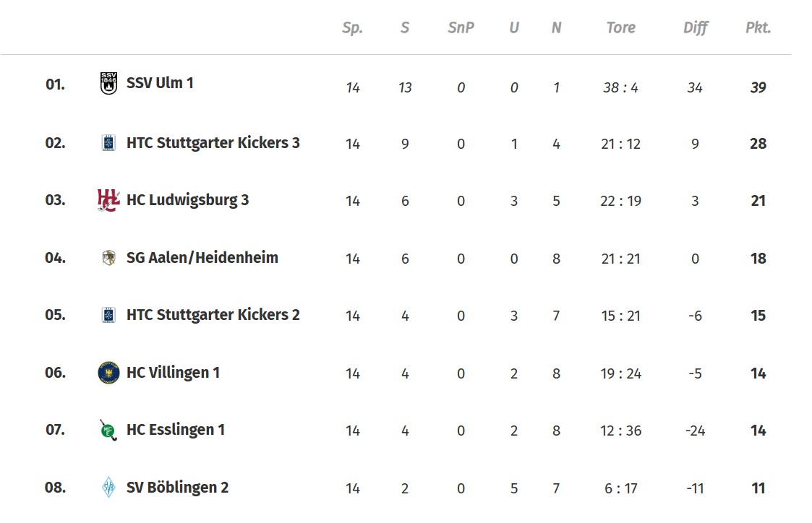Click rank number 07. in the table
Viewport: 812px width, 523px height.
[x=55, y=430]
